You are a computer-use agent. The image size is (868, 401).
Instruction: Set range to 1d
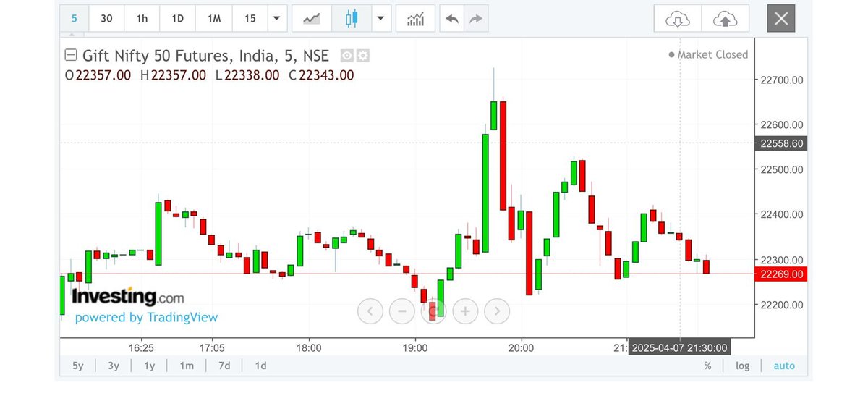[x=260, y=366]
